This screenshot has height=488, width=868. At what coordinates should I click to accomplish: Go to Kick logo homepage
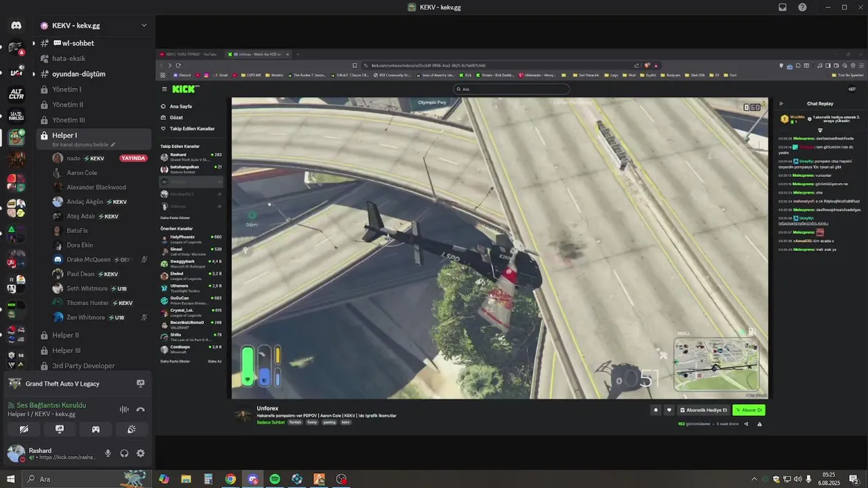tap(185, 89)
